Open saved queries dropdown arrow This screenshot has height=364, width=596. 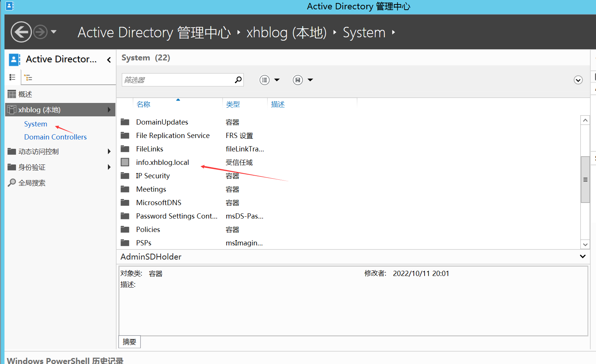pyautogui.click(x=310, y=80)
